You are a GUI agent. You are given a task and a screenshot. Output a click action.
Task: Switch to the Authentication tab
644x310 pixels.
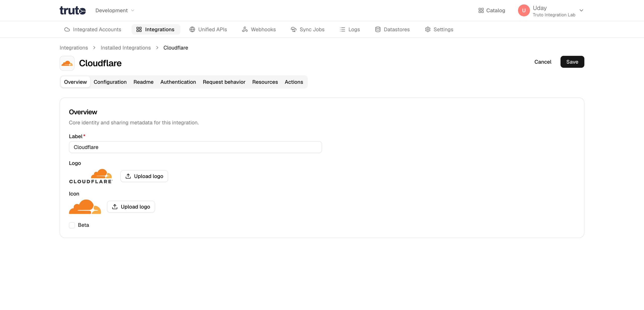tap(178, 82)
